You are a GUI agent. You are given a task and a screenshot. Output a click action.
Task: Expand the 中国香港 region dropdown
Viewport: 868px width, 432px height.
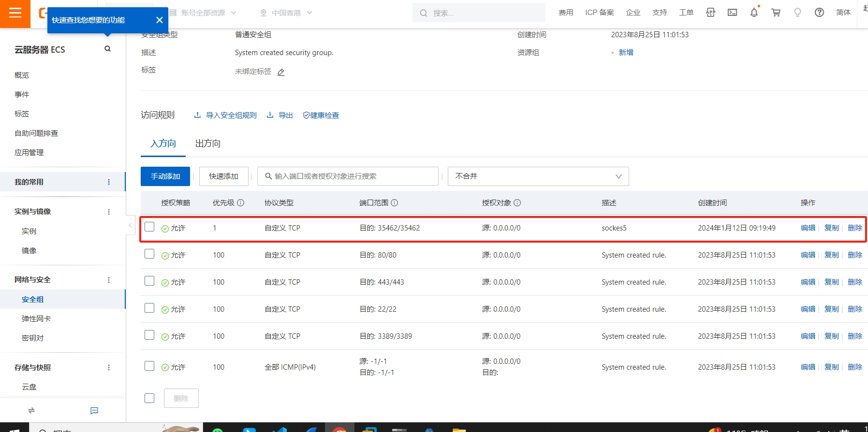pos(286,13)
